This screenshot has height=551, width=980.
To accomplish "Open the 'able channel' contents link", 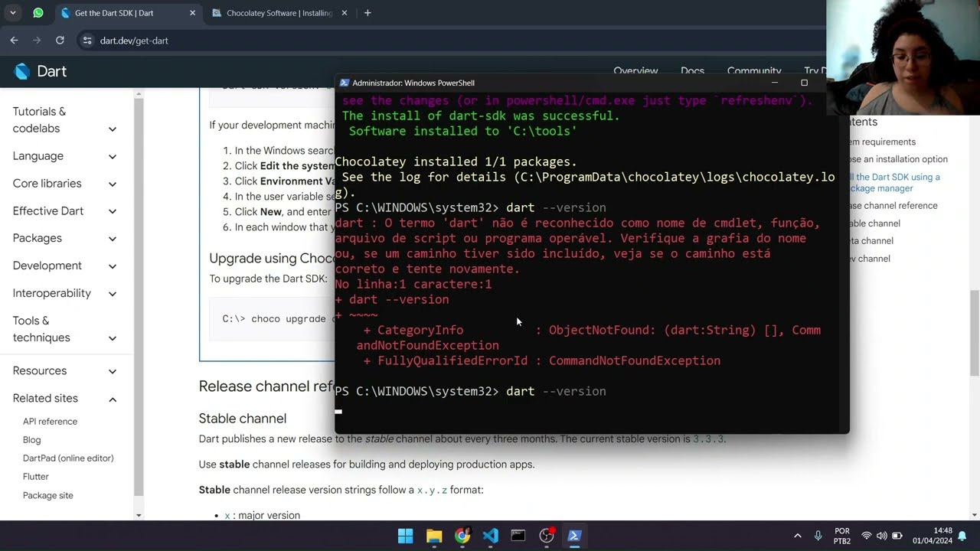I will [x=874, y=223].
